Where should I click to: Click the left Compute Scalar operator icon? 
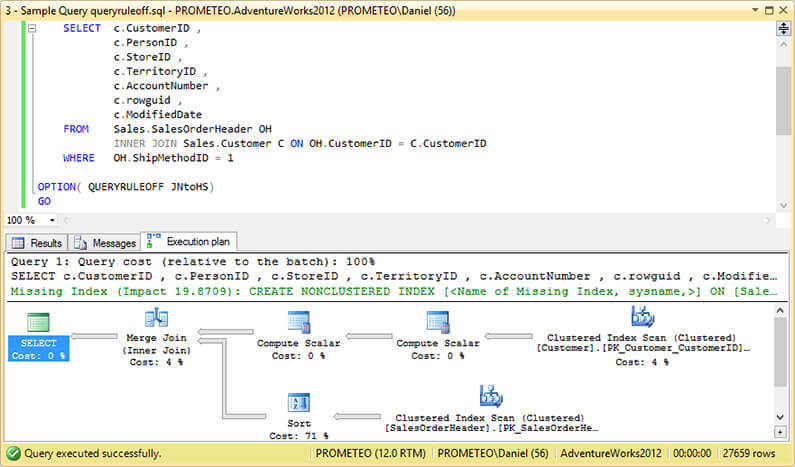[299, 322]
